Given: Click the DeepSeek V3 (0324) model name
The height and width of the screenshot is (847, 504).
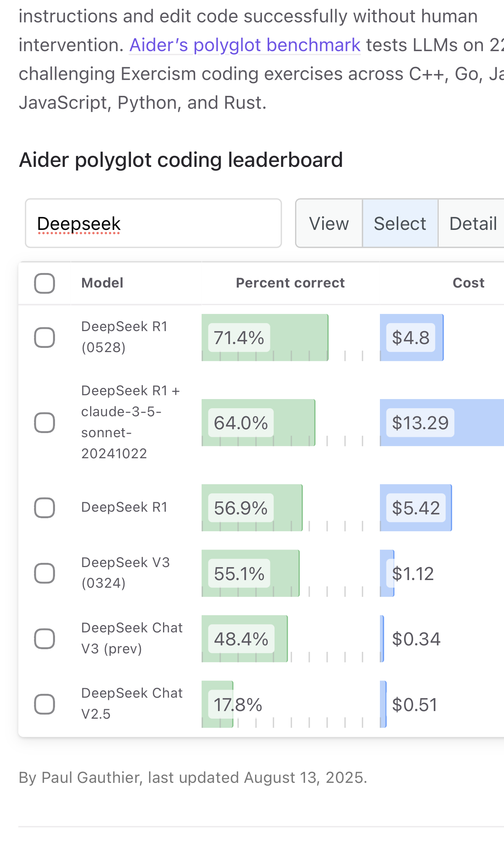Looking at the screenshot, I should point(126,573).
